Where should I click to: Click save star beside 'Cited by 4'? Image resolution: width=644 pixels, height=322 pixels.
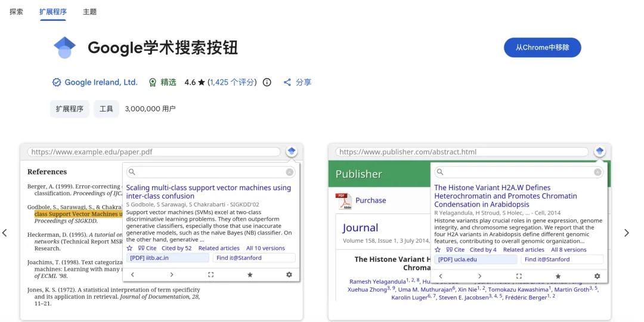(438, 250)
